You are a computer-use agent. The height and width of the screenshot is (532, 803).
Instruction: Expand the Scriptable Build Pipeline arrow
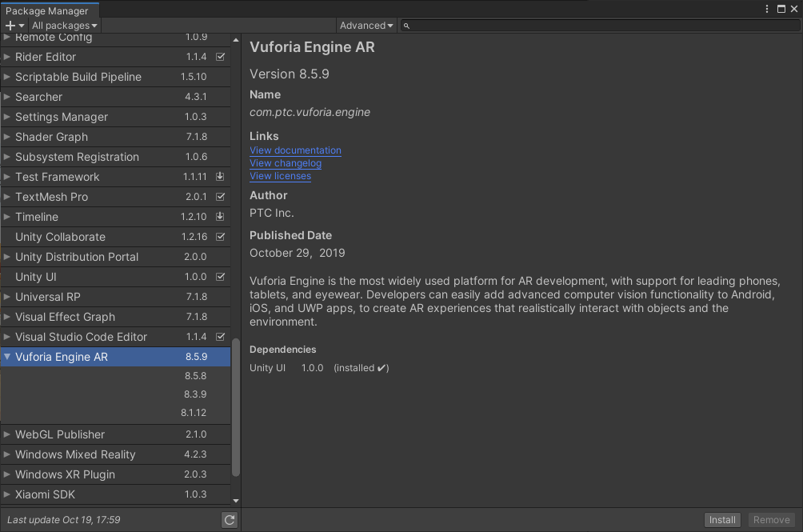coord(6,77)
